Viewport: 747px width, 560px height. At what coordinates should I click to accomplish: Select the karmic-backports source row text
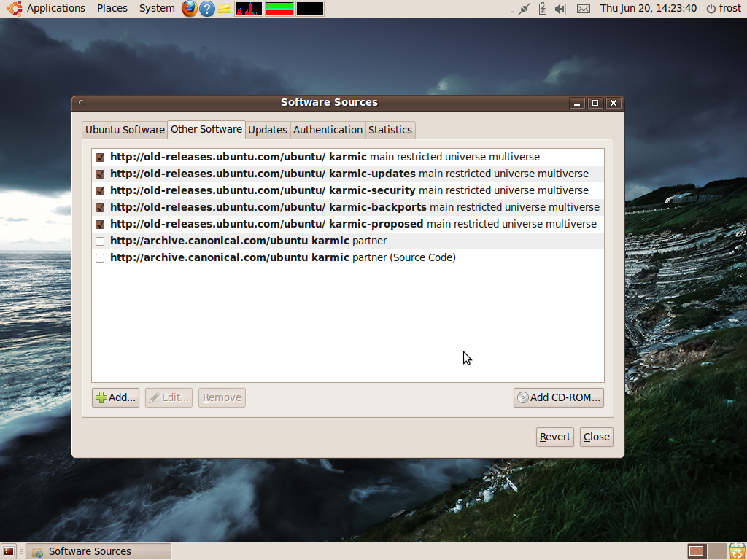pyautogui.click(x=355, y=207)
